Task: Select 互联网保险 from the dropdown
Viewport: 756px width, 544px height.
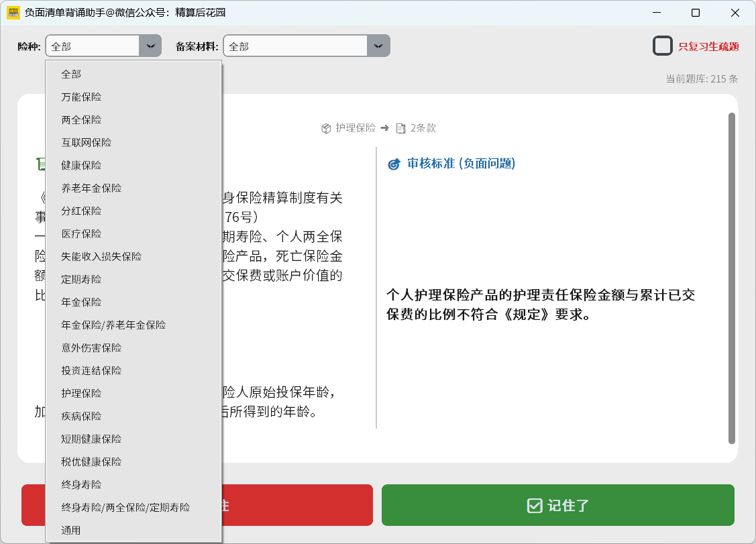Action: [x=87, y=143]
